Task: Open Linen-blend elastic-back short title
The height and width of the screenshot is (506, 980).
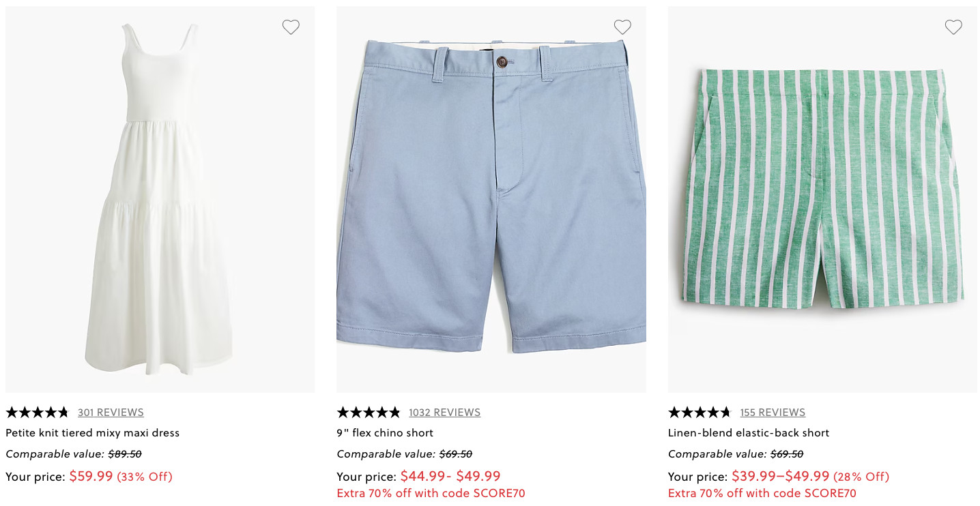Action: 749,433
